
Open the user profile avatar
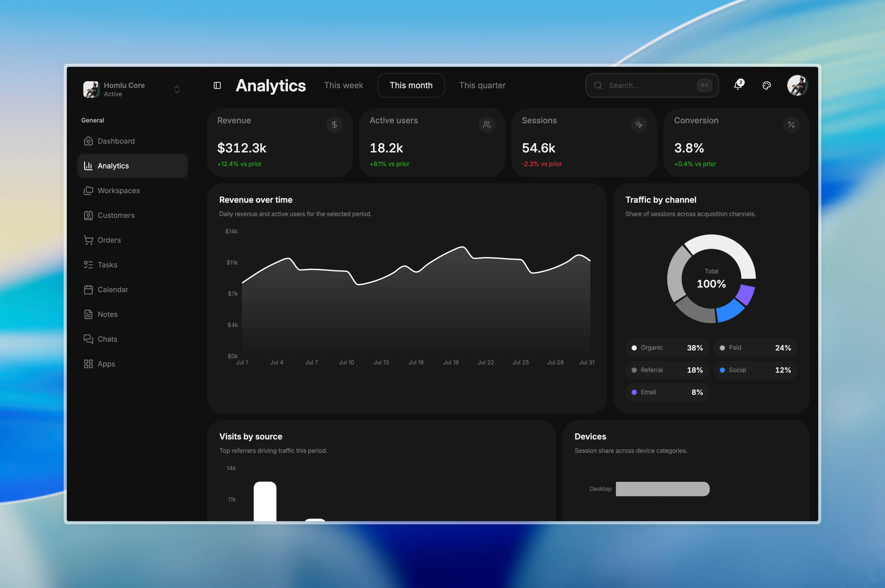797,85
